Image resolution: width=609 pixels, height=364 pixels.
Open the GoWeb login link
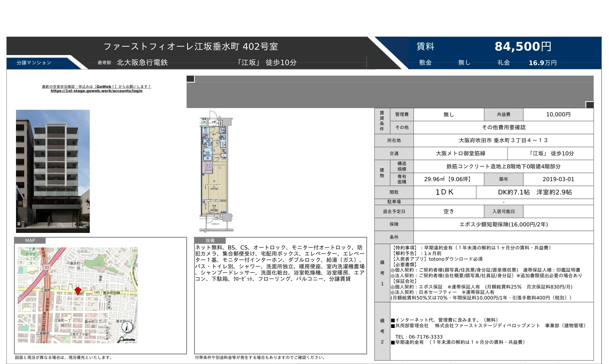tap(97, 91)
